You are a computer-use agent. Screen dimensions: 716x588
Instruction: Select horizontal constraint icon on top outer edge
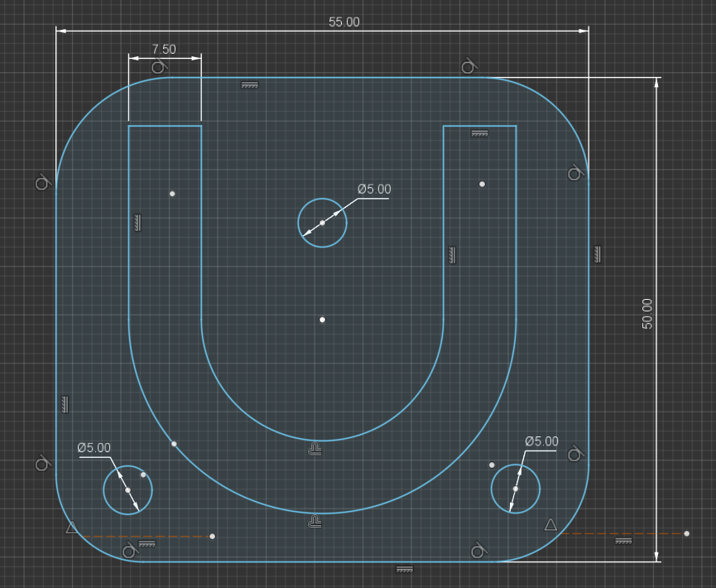(250, 85)
